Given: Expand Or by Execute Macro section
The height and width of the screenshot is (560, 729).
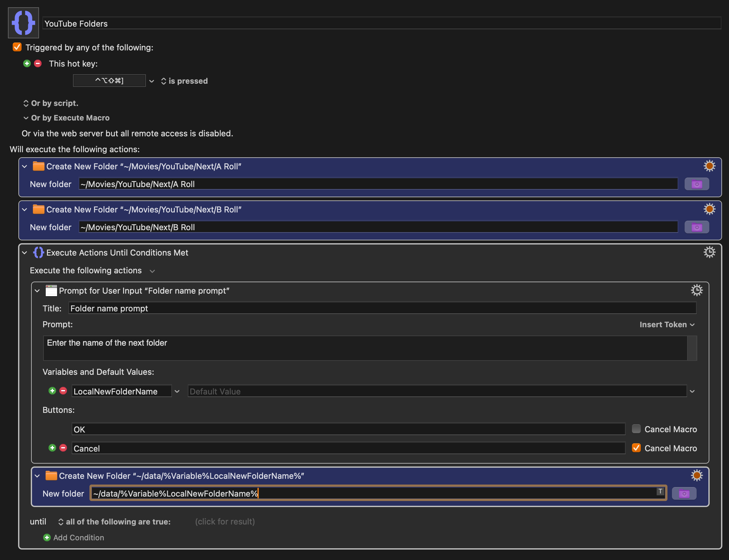Looking at the screenshot, I should click(x=26, y=118).
